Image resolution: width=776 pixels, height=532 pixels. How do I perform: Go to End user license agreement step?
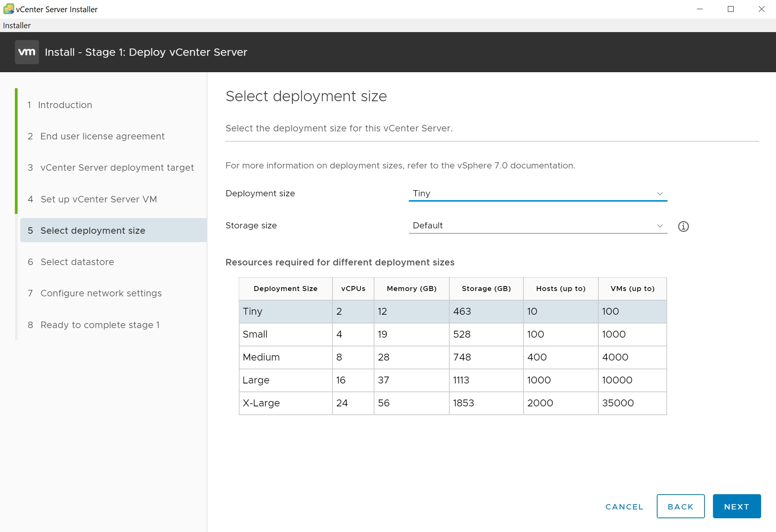click(x=96, y=136)
